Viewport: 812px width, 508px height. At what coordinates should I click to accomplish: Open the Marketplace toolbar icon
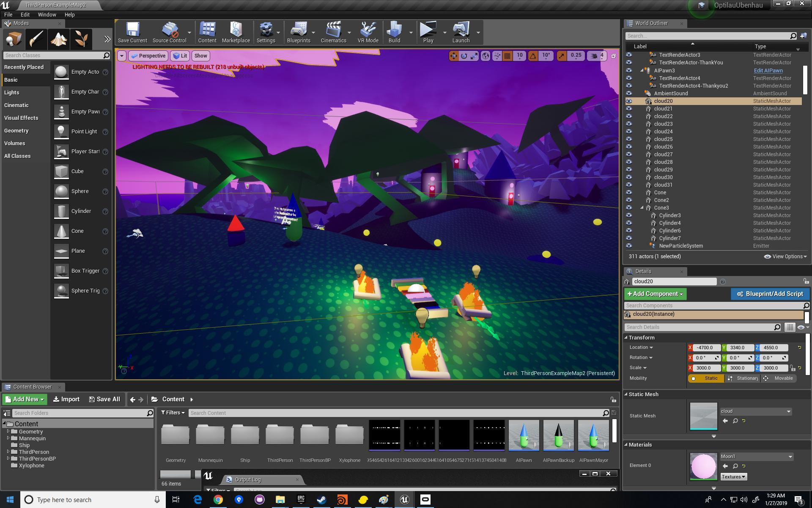[x=236, y=33]
